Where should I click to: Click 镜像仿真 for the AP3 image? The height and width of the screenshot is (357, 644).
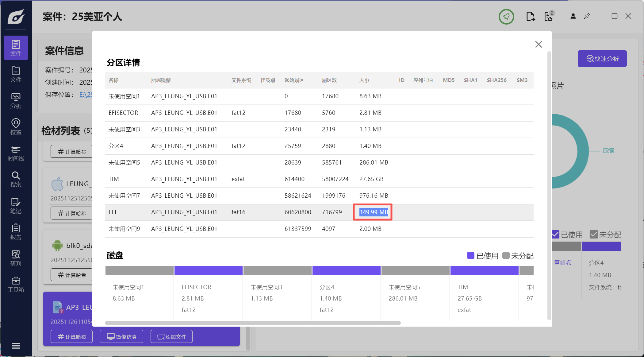pyautogui.click(x=122, y=337)
